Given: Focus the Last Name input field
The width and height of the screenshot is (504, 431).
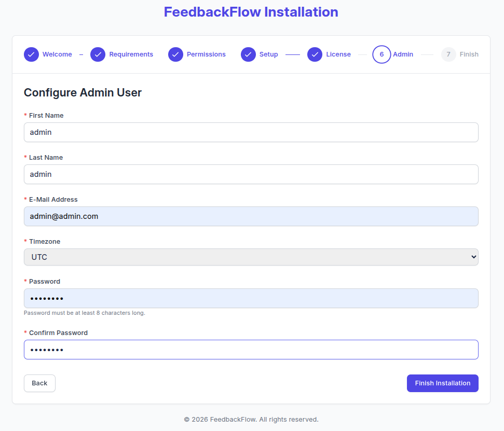Looking at the screenshot, I should pos(251,174).
